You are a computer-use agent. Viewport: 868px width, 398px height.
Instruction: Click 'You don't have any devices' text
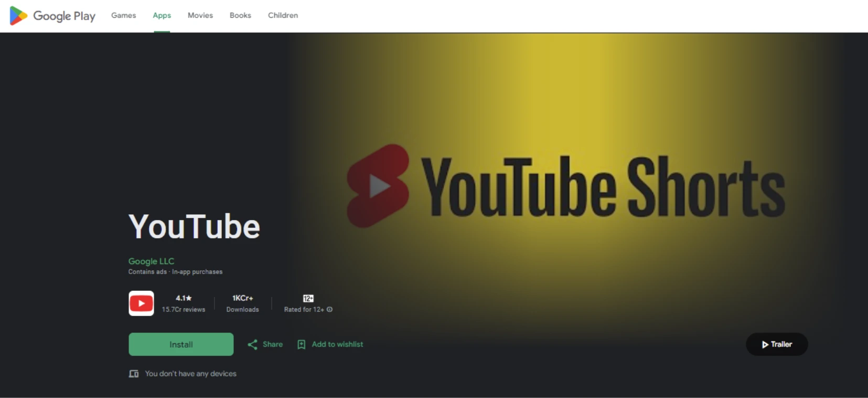coord(191,373)
